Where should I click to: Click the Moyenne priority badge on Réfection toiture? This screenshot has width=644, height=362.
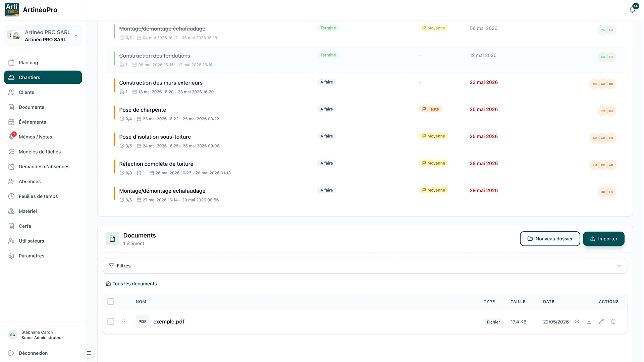[434, 163]
